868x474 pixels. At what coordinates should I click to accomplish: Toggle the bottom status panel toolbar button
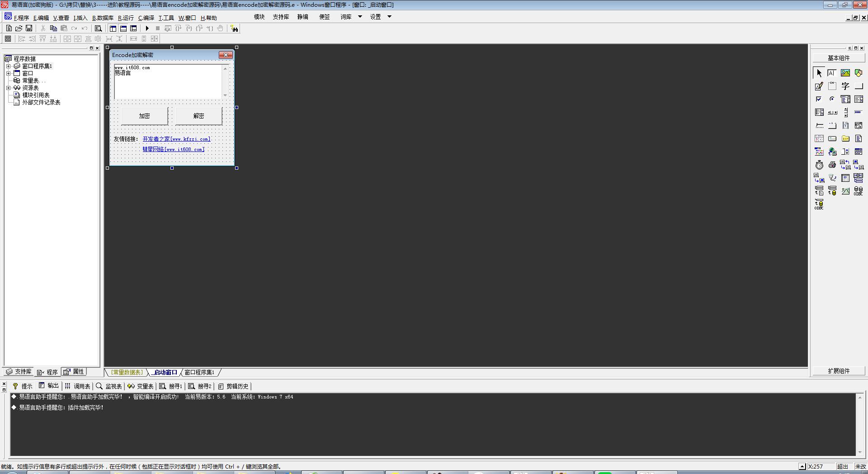point(123,28)
